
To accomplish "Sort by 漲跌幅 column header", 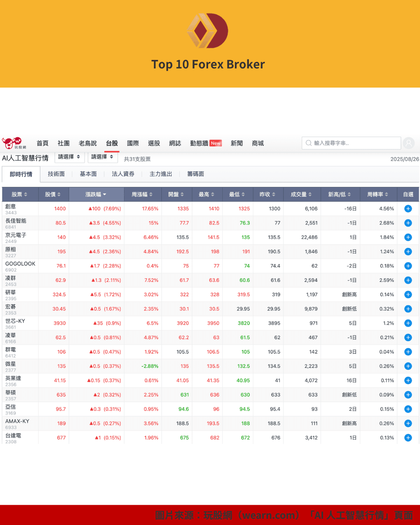I will pyautogui.click(x=96, y=194).
